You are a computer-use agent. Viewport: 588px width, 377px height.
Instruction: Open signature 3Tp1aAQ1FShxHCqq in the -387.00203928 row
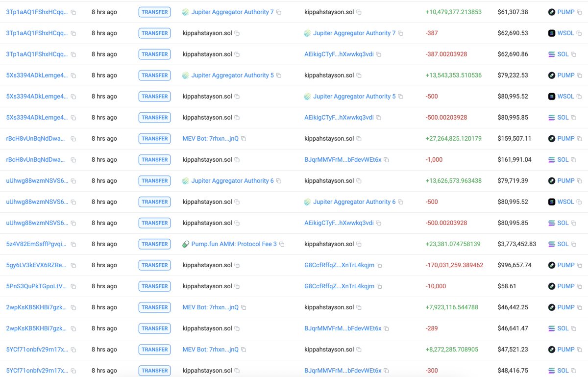click(37, 54)
